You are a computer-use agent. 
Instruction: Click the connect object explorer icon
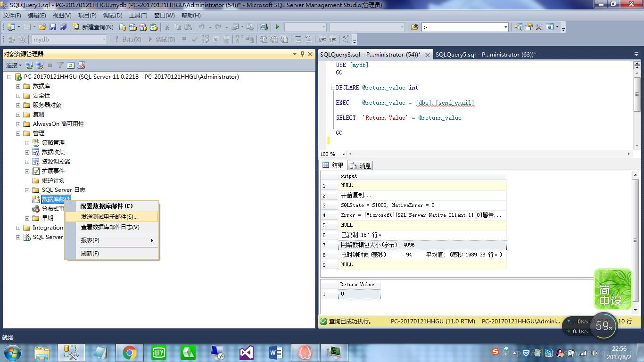point(29,65)
